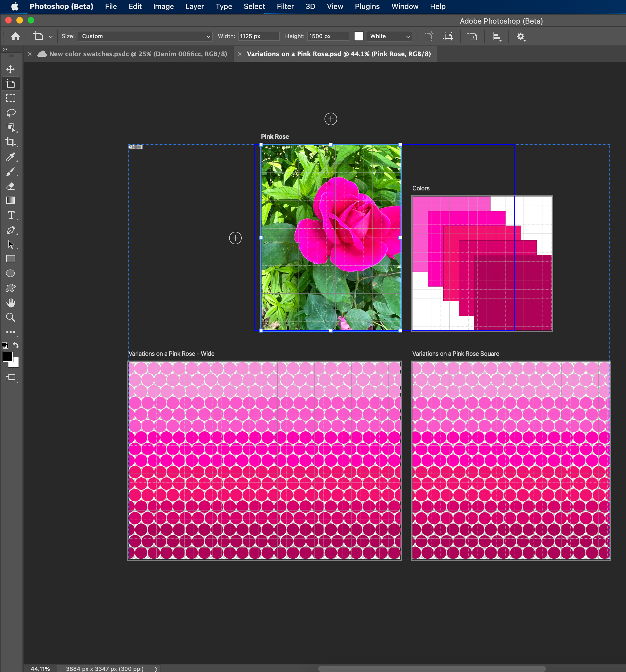Viewport: 626px width, 672px height.
Task: Expand the artboard settings gear menu
Action: tap(521, 36)
